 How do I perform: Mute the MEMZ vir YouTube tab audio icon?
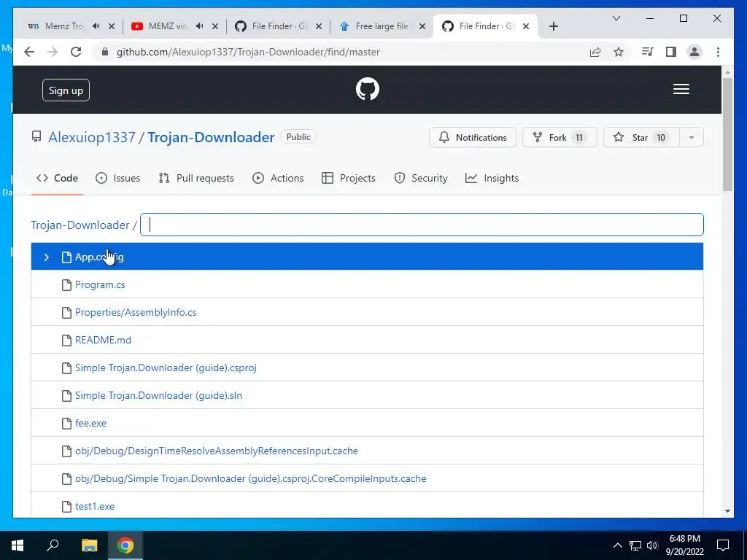(x=200, y=26)
